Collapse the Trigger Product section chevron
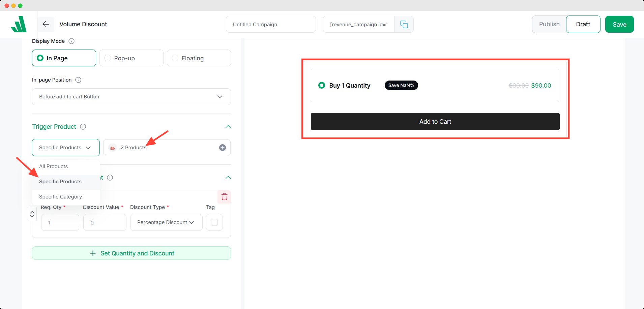The image size is (644, 309). pyautogui.click(x=228, y=127)
